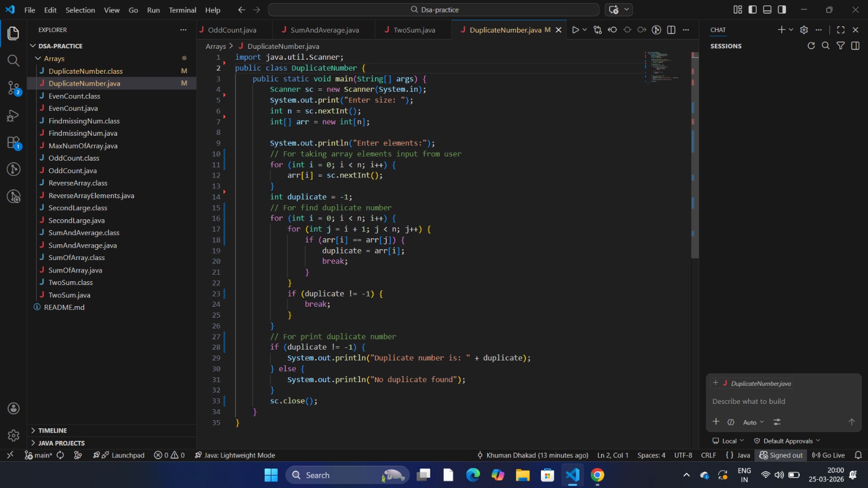Open the Terminal menu
Image resolution: width=868 pixels, height=488 pixels.
[182, 10]
